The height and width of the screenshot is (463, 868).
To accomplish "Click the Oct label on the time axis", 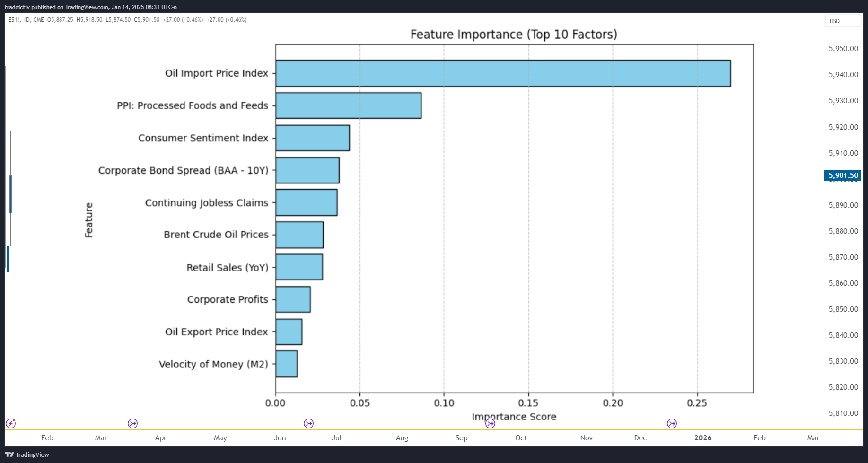I will 521,438.
